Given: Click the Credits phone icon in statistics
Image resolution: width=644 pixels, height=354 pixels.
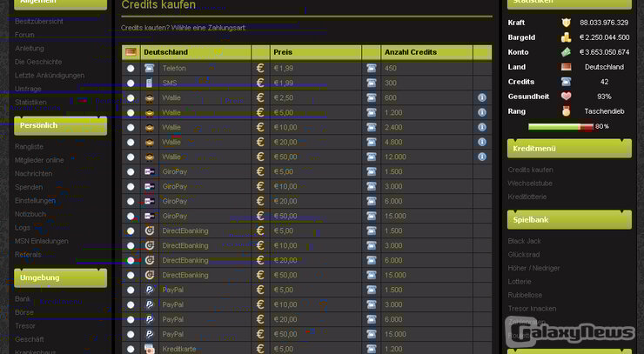Looking at the screenshot, I should click(566, 82).
